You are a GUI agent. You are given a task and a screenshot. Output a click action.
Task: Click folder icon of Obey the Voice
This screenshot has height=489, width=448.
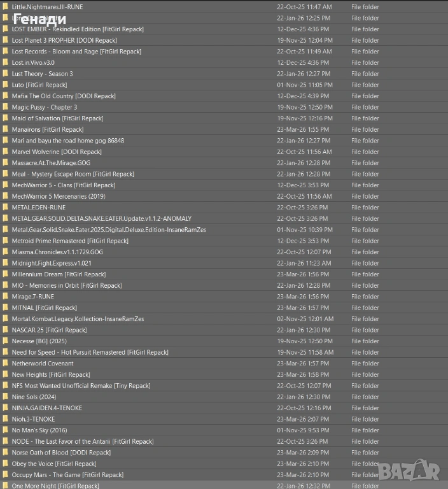[5, 464]
